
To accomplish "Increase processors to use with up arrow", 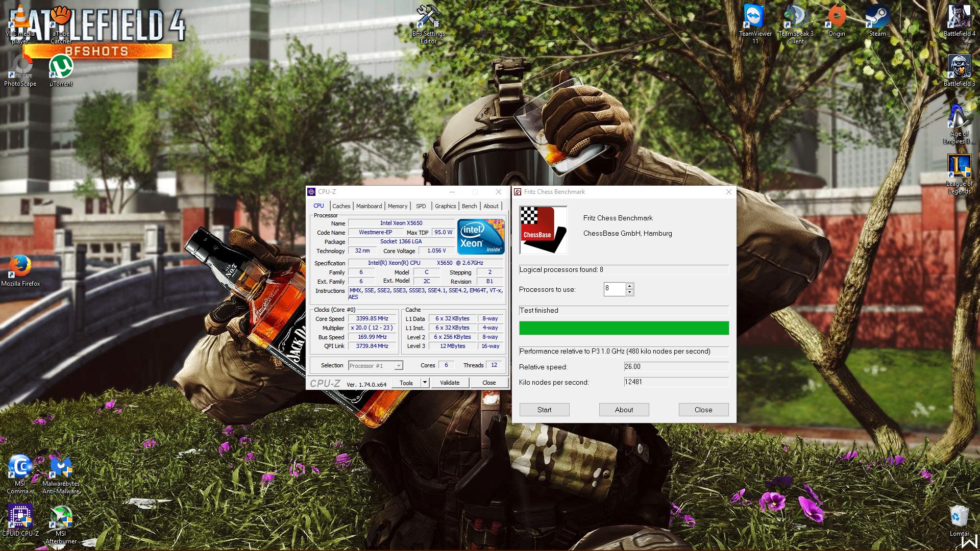I will tap(630, 286).
